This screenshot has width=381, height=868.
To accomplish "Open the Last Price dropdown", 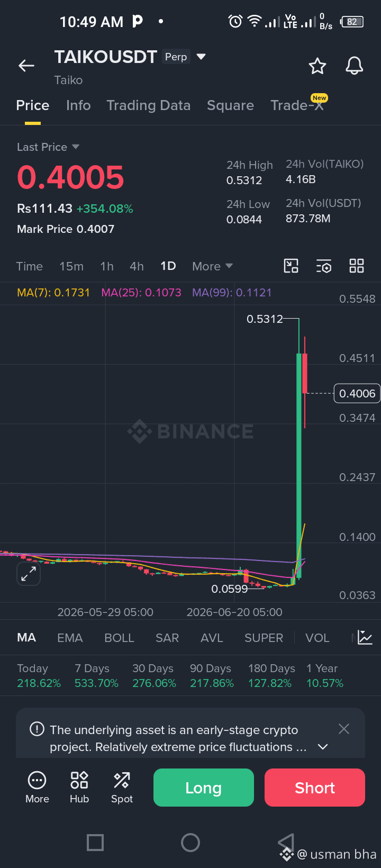I will coord(48,147).
